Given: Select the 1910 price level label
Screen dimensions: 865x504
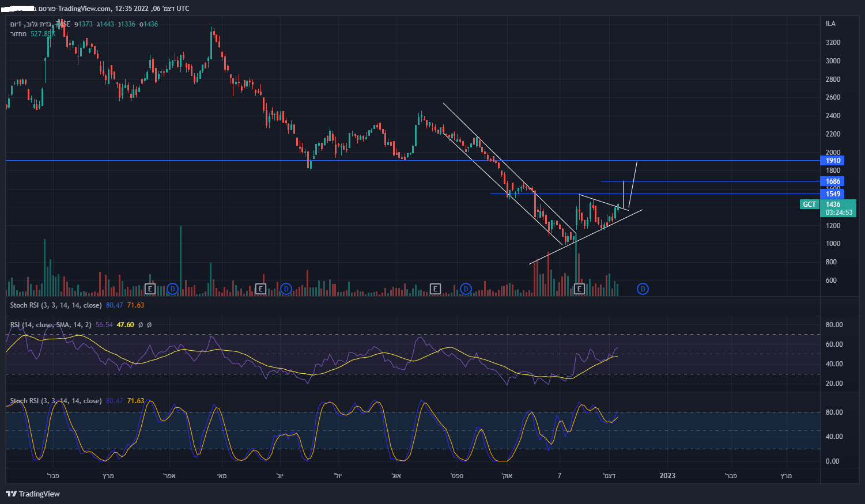Looking at the screenshot, I should click(833, 161).
